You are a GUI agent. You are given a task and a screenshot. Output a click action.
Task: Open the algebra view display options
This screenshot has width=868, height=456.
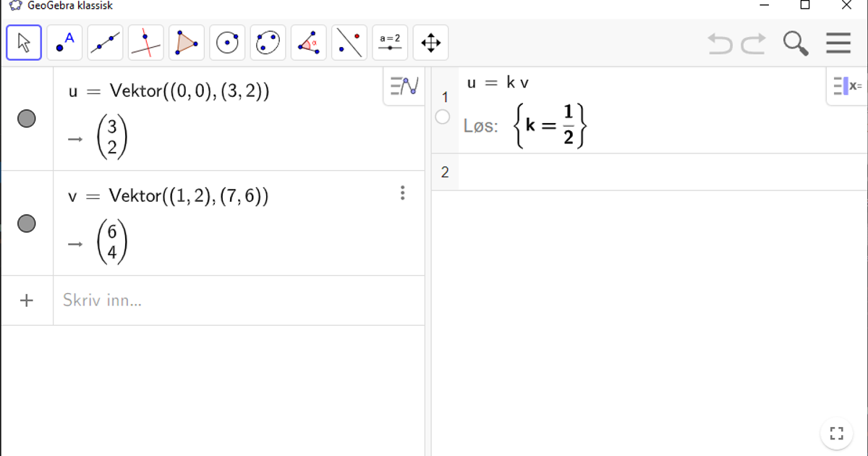coord(403,87)
